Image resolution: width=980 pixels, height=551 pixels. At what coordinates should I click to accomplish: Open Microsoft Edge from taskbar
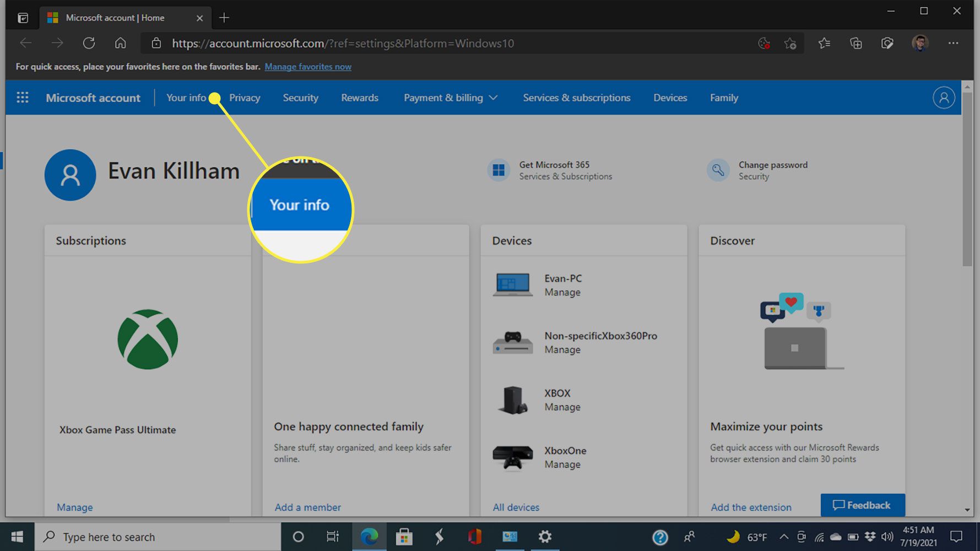(x=369, y=537)
